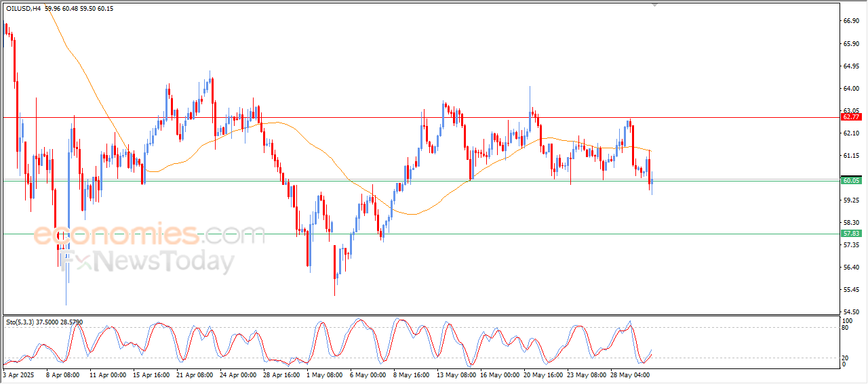This screenshot has width=868, height=384.
Task: Click the 13 May 08:00 time label
Action: (456, 374)
